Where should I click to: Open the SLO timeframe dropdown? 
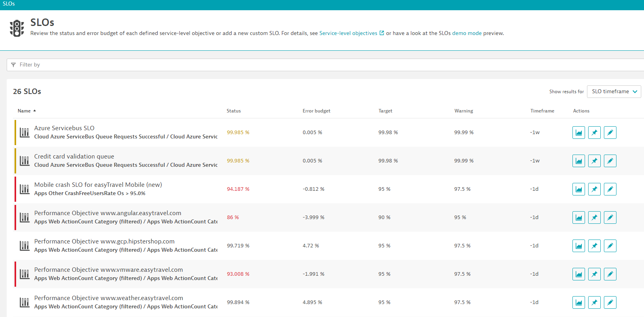point(614,92)
